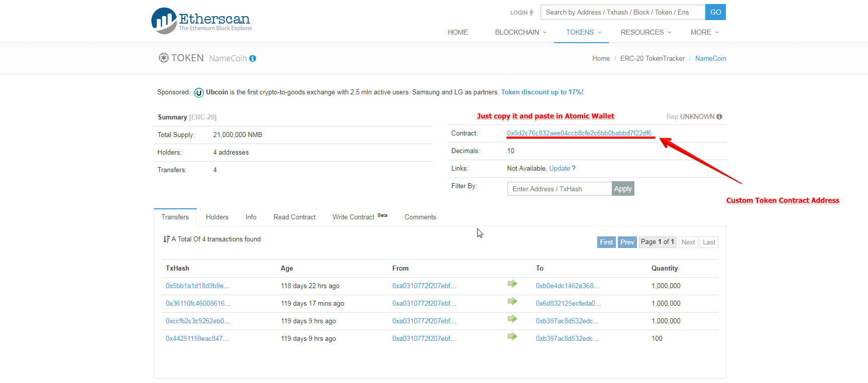Open the Comments tab
Viewport: 868px width, 383px height.
[x=420, y=217]
